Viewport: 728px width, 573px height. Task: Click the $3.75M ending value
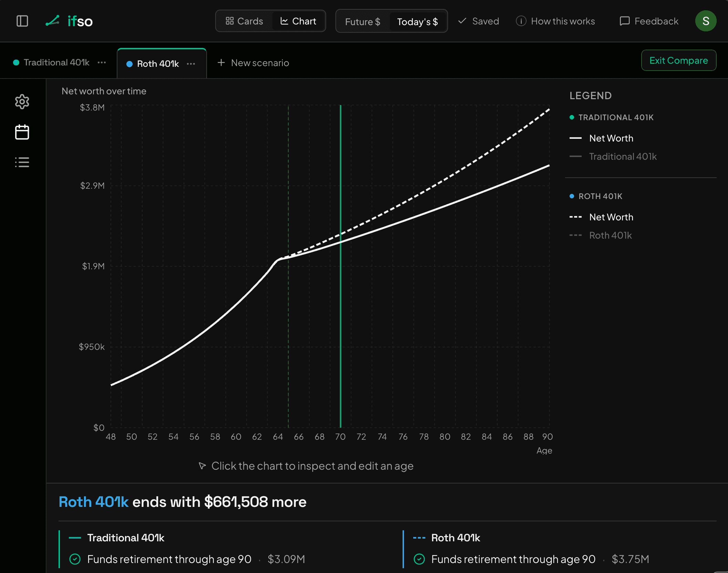(x=630, y=559)
